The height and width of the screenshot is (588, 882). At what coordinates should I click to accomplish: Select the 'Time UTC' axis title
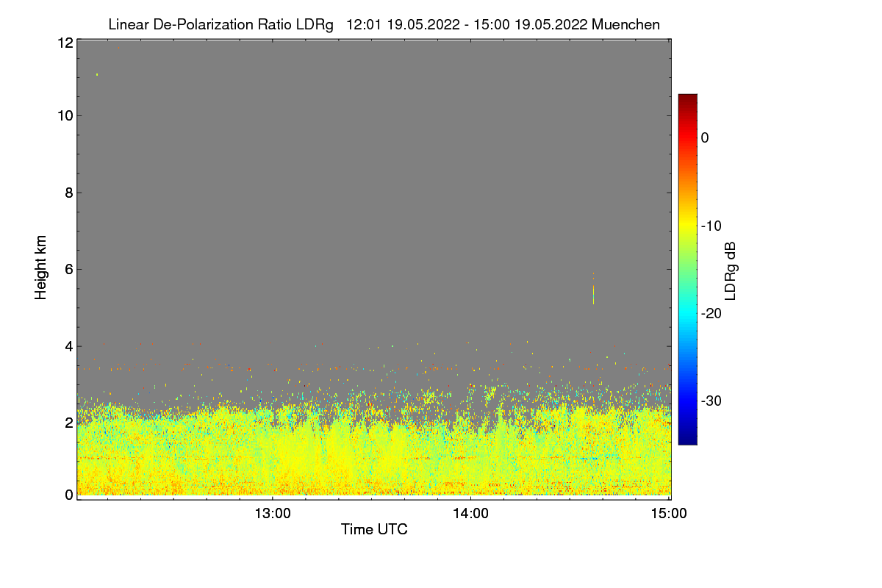point(374,529)
